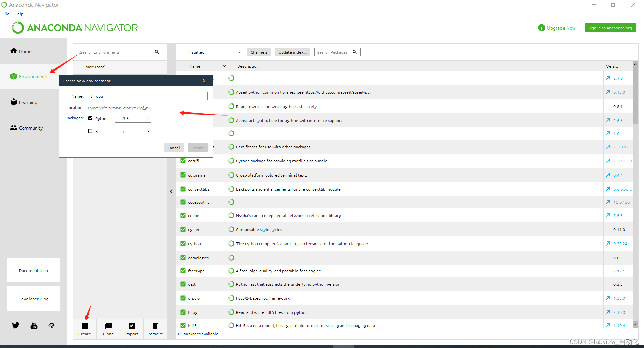Click the Description column header
The height and width of the screenshot is (348, 644).
click(248, 66)
